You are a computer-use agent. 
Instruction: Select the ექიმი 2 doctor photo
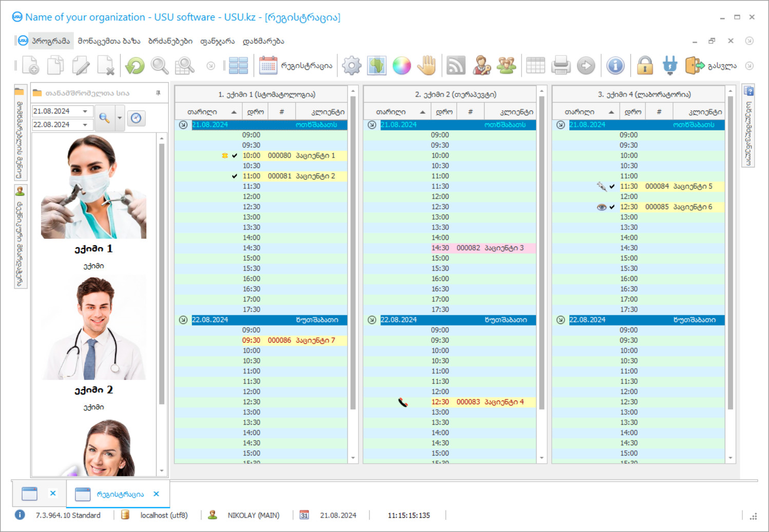pos(93,328)
